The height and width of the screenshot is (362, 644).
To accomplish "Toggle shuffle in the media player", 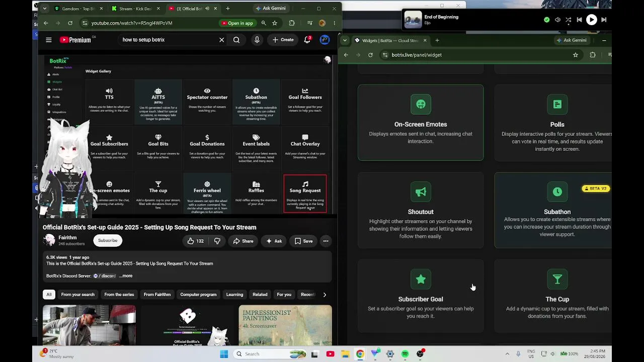I will pos(568,20).
